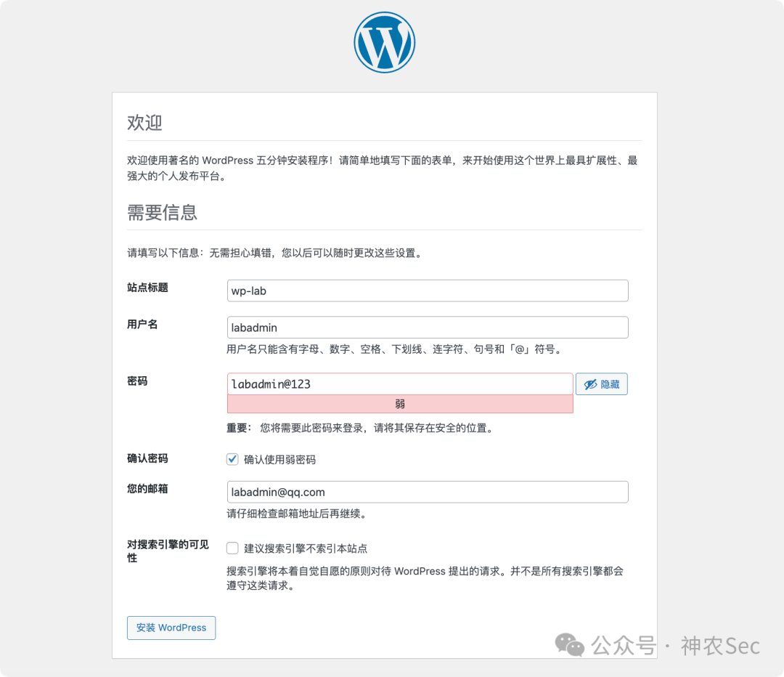Enable 建议搜索引擎不索引本站点 checkbox
Image resolution: width=784 pixels, height=677 pixels.
pos(232,548)
